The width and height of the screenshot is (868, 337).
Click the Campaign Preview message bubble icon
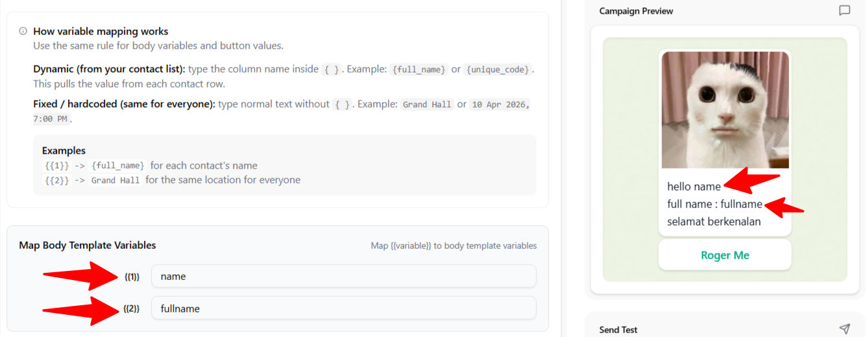[844, 11]
